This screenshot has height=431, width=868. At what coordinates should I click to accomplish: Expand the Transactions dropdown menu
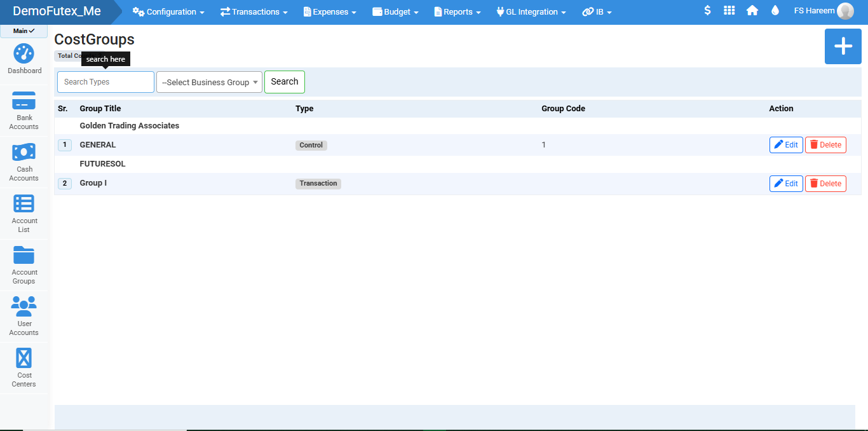(254, 12)
